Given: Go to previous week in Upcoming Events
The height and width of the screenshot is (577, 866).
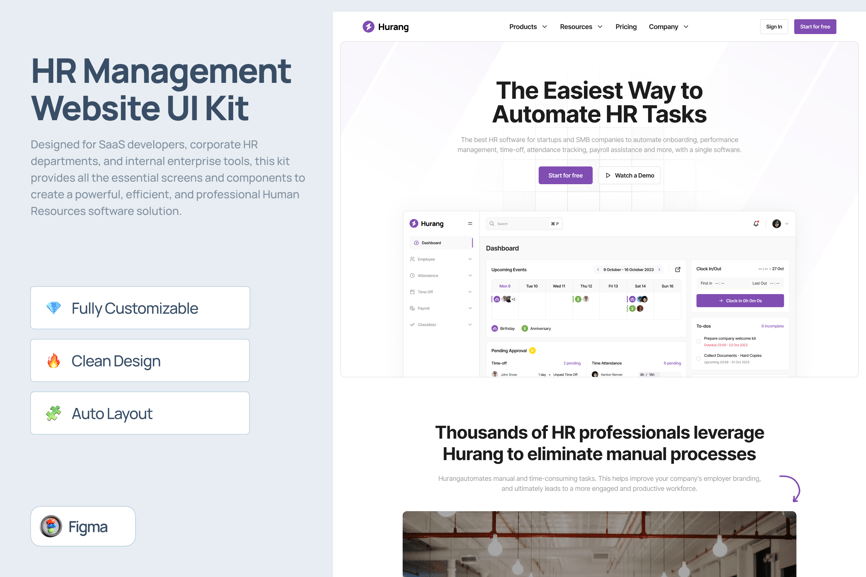Looking at the screenshot, I should [598, 270].
